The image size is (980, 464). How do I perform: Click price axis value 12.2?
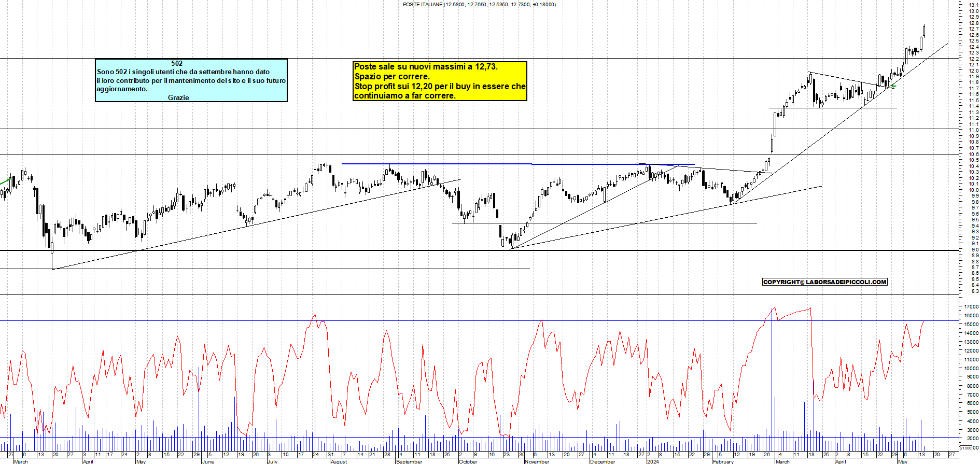coord(974,59)
